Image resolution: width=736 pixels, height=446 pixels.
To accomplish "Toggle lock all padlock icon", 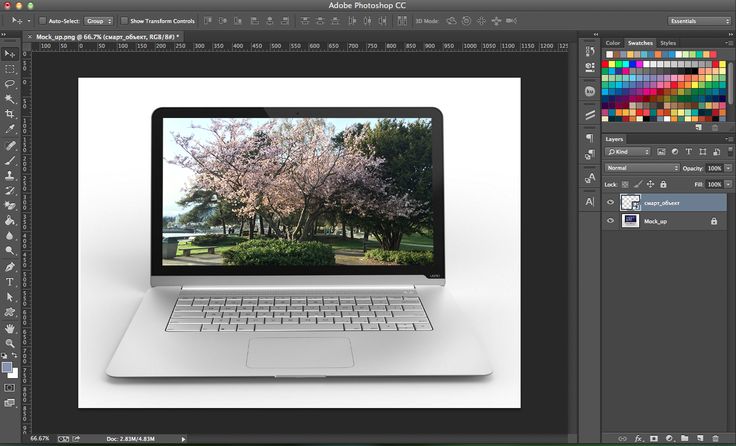I will (x=663, y=185).
